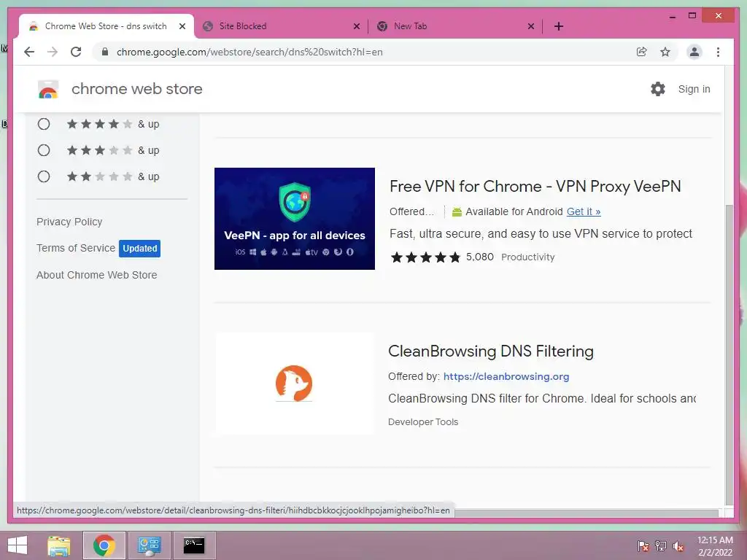Open the VeePN extension thumbnail
The width and height of the screenshot is (747, 560).
point(295,219)
